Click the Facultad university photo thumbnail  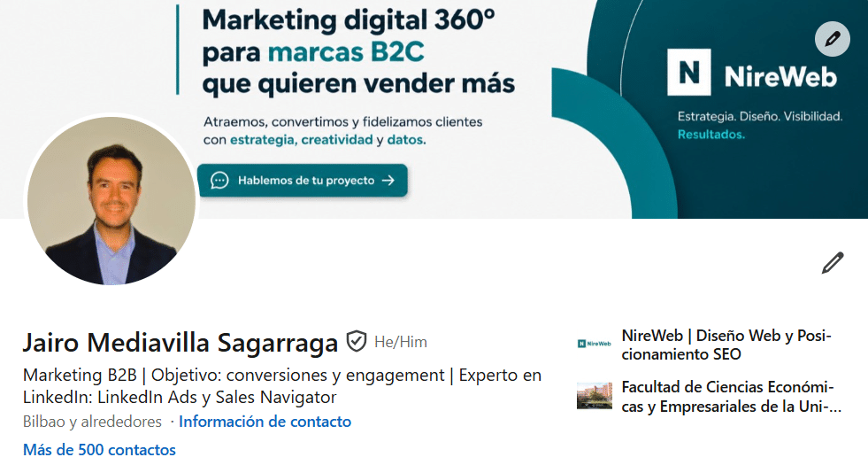(x=594, y=395)
